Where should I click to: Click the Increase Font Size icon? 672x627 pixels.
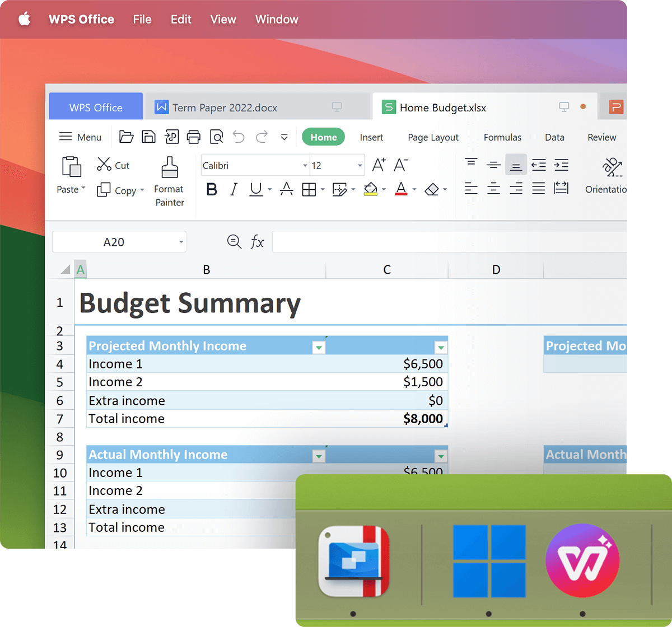click(x=379, y=164)
